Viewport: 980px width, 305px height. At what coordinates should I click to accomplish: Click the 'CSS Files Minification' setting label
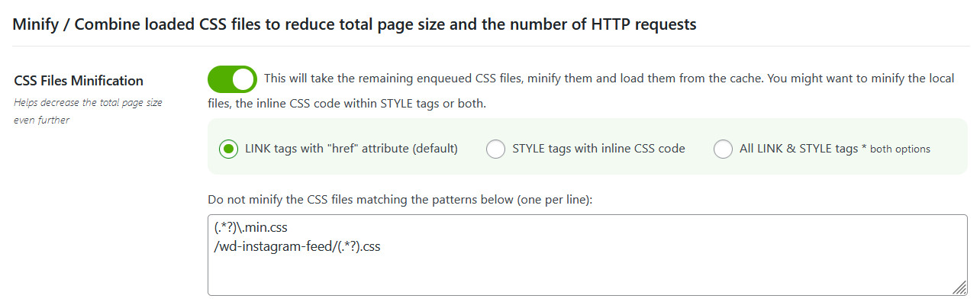click(x=79, y=81)
